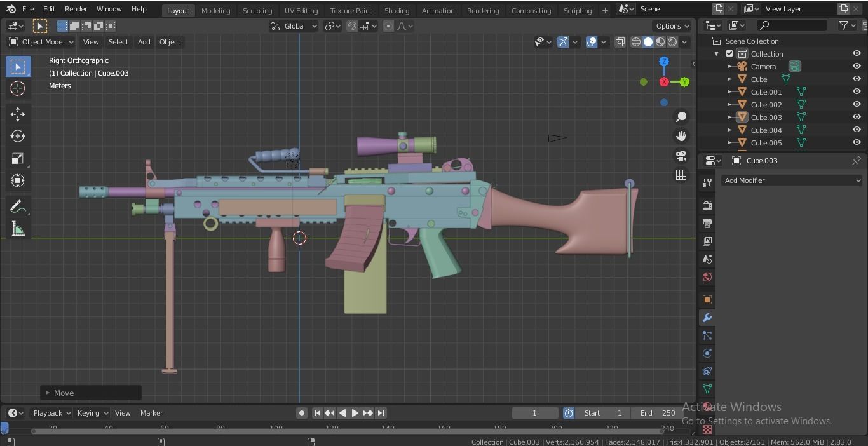Image resolution: width=868 pixels, height=446 pixels.
Task: Open Add Modifier dropdown
Action: tap(792, 180)
